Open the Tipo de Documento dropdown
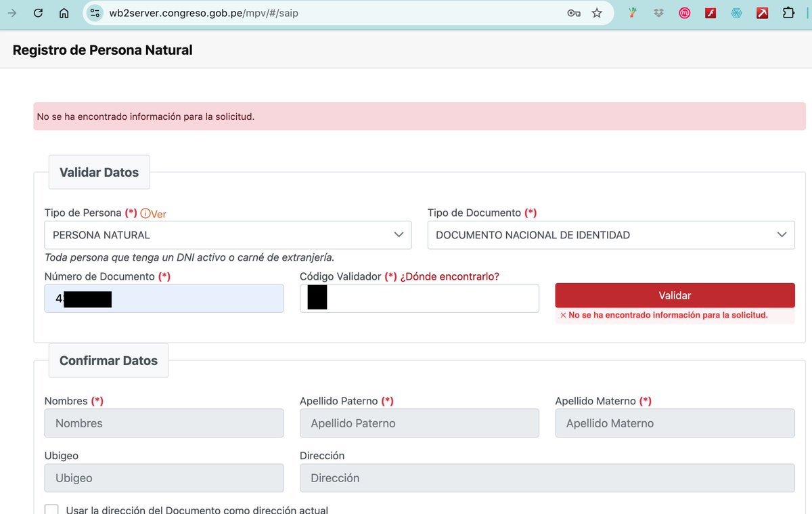The image size is (812, 514). 611,235
